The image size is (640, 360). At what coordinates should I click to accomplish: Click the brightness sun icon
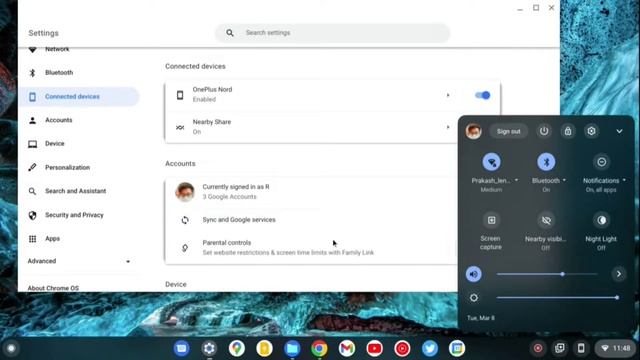(473, 298)
